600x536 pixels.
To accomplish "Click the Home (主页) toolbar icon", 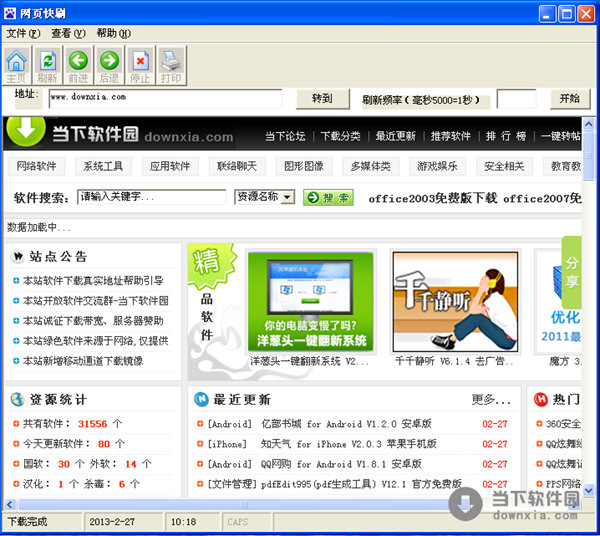I will [x=16, y=65].
